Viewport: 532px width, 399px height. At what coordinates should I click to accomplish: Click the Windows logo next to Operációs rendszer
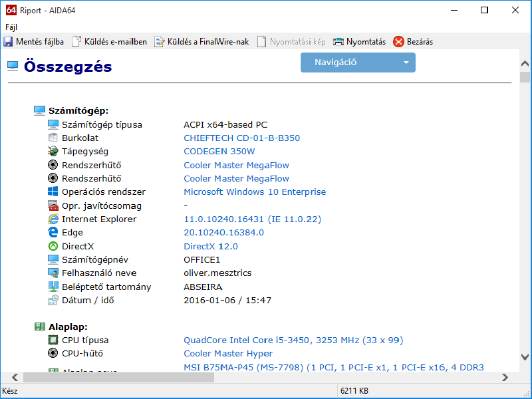(x=53, y=192)
